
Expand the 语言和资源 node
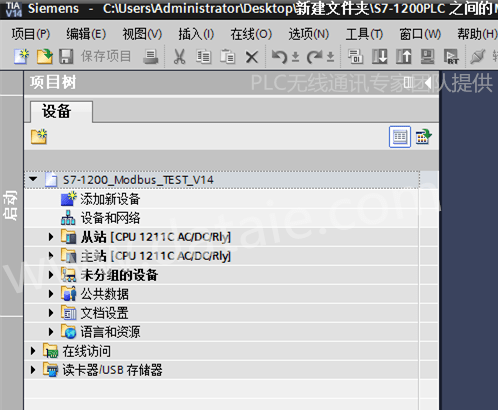coord(51,332)
